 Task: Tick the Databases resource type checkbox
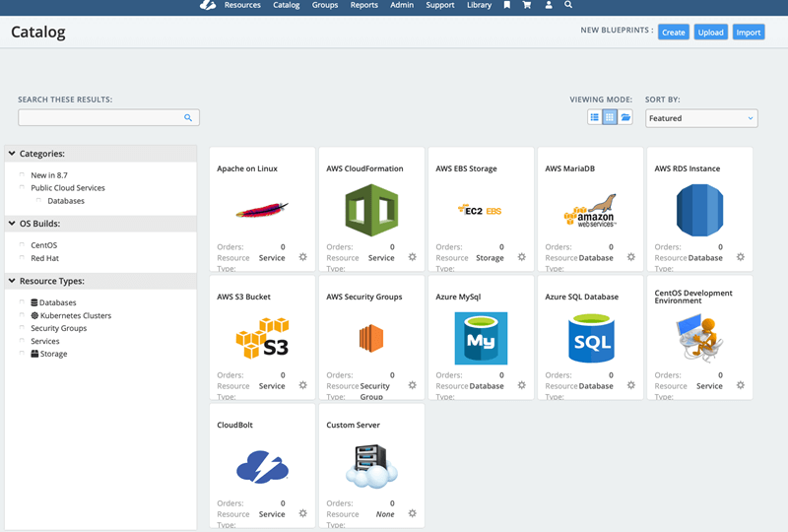click(x=22, y=302)
